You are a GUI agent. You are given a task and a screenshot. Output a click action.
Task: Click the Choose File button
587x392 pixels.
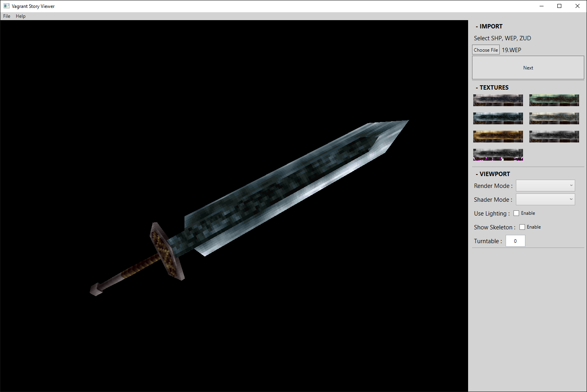(486, 50)
